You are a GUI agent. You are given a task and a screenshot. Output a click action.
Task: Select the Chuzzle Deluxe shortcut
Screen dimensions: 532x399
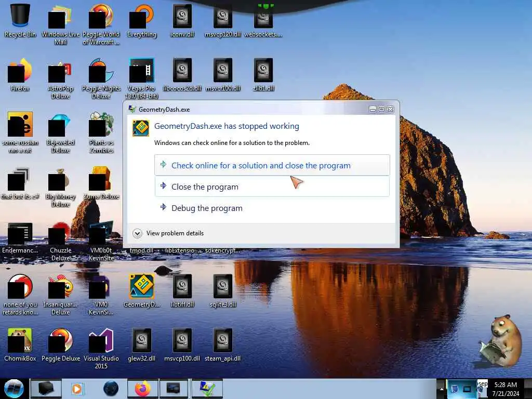point(60,242)
